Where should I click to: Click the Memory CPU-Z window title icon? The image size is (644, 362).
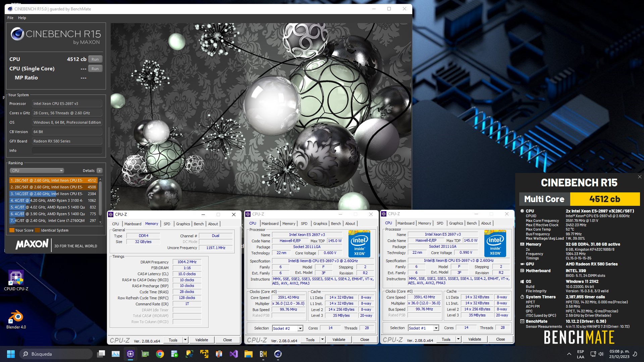[111, 215]
